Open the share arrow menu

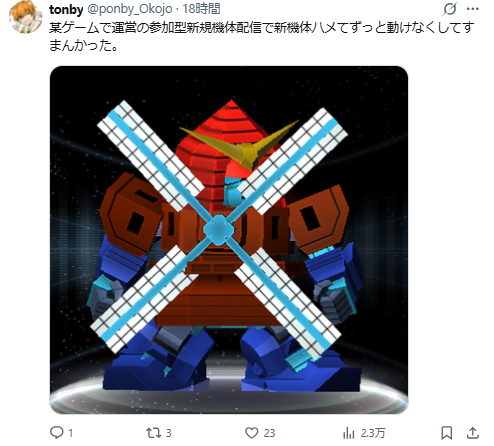point(473,433)
